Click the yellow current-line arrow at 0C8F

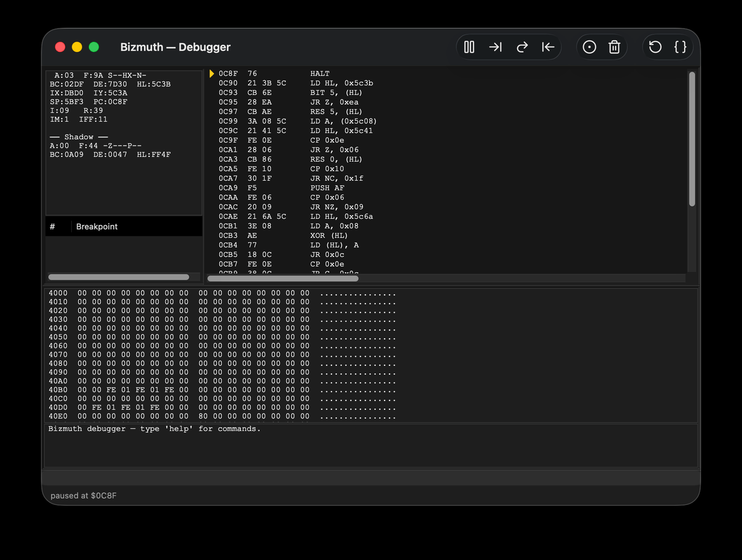pyautogui.click(x=212, y=74)
